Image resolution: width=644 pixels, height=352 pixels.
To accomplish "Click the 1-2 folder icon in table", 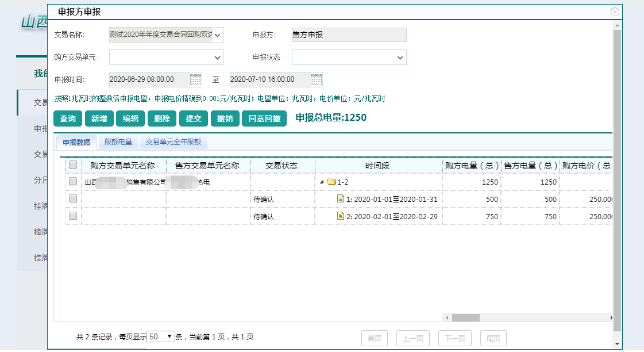I will pos(331,182).
